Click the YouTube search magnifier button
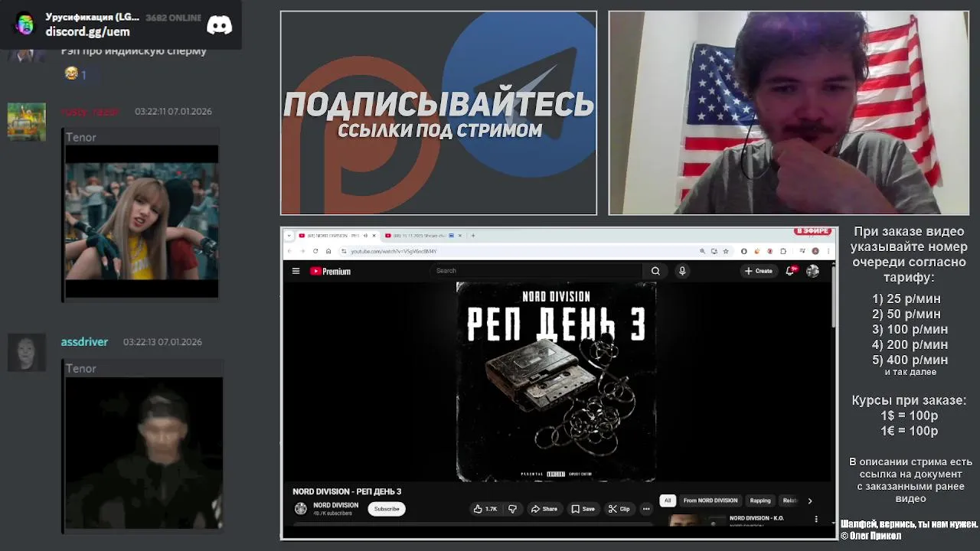Screen dimensions: 980x551 tap(655, 271)
